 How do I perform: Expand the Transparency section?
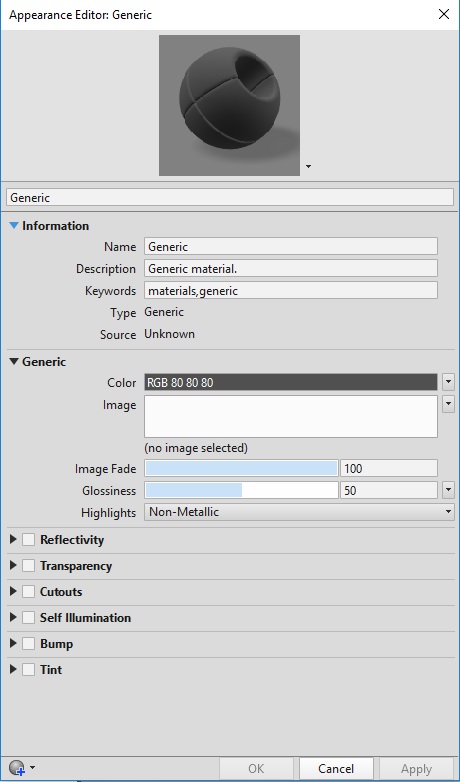pos(13,566)
